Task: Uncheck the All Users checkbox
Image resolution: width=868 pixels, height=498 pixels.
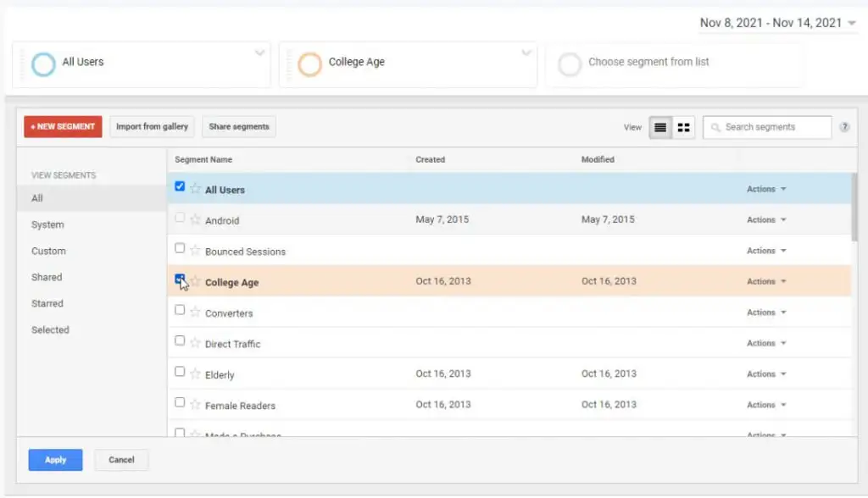Action: coord(180,186)
